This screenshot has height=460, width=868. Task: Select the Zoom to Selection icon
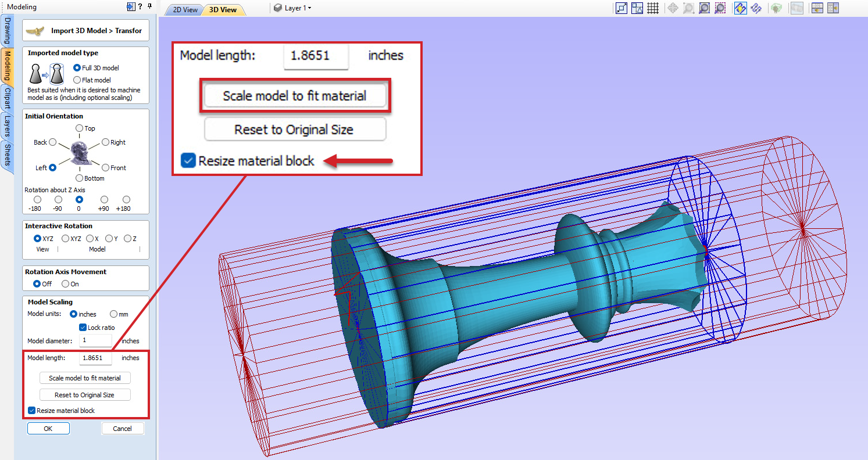point(720,8)
